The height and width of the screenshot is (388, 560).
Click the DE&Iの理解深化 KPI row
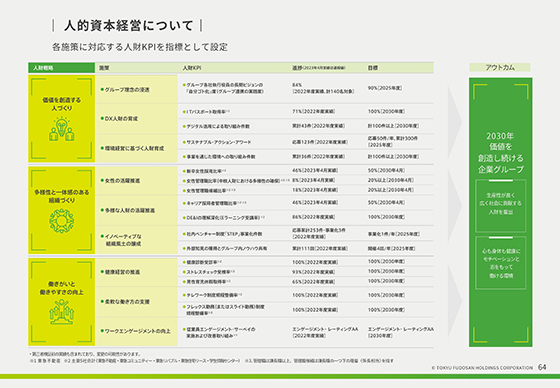pyautogui.click(x=224, y=217)
